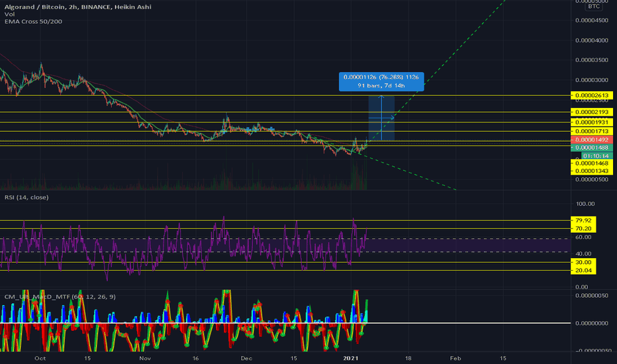Click the 18 date on time axis
This screenshot has height=364, width=617.
pyautogui.click(x=408, y=358)
